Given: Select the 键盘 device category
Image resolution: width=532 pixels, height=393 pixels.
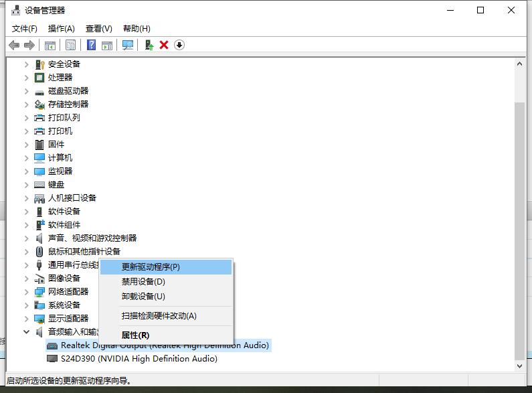Looking at the screenshot, I should 56,185.
